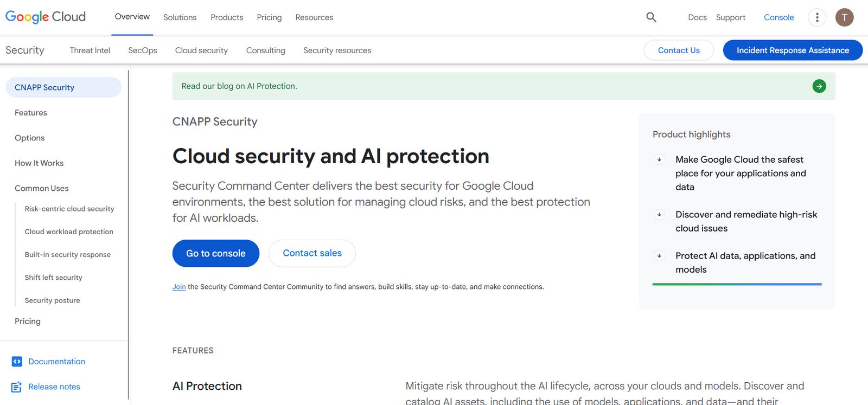Click the Contact Us button
Screen dimensions: 868x405
pyautogui.click(x=679, y=50)
